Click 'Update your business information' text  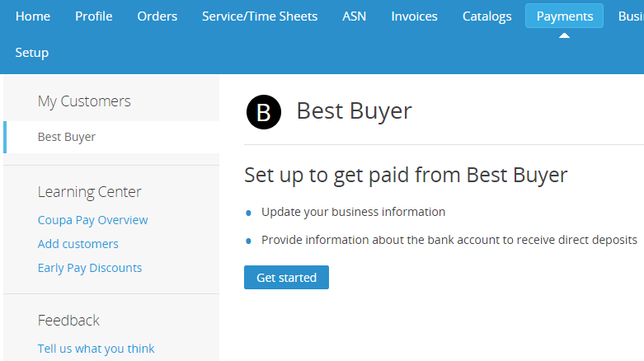point(353,212)
